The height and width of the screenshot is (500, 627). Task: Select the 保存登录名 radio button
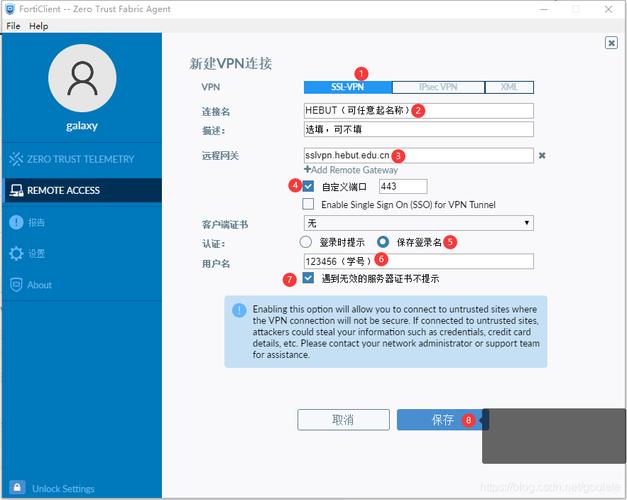[x=383, y=242]
